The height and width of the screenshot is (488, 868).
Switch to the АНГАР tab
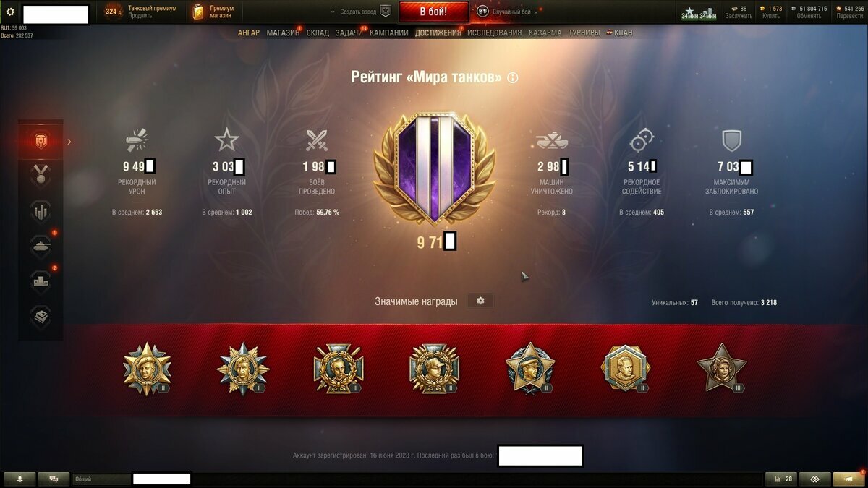(249, 33)
